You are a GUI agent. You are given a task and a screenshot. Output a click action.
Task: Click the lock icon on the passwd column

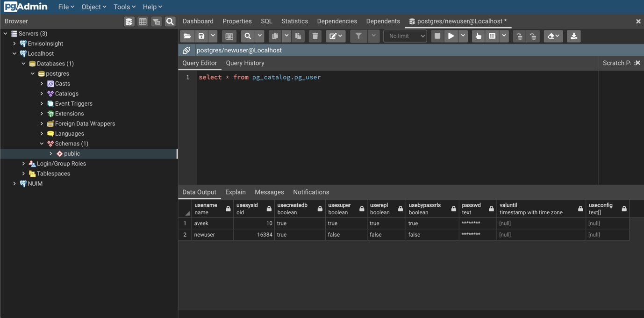[x=491, y=209]
